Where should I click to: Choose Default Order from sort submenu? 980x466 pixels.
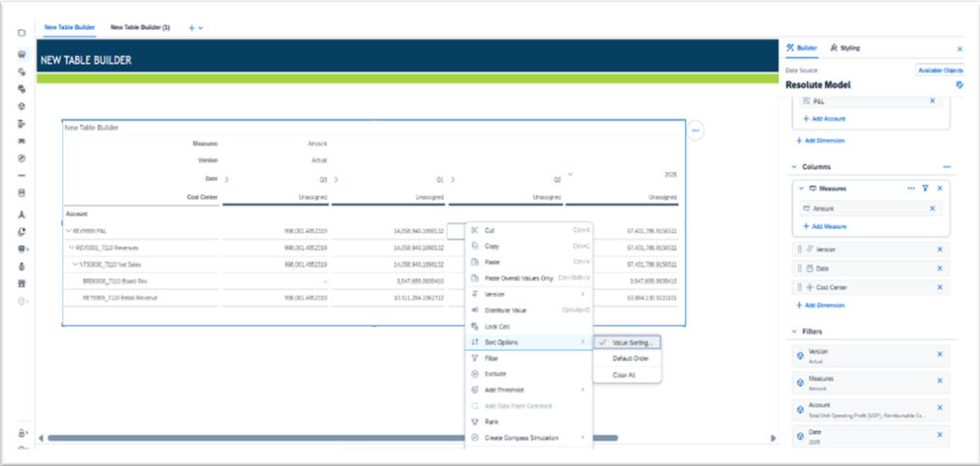[x=630, y=358]
